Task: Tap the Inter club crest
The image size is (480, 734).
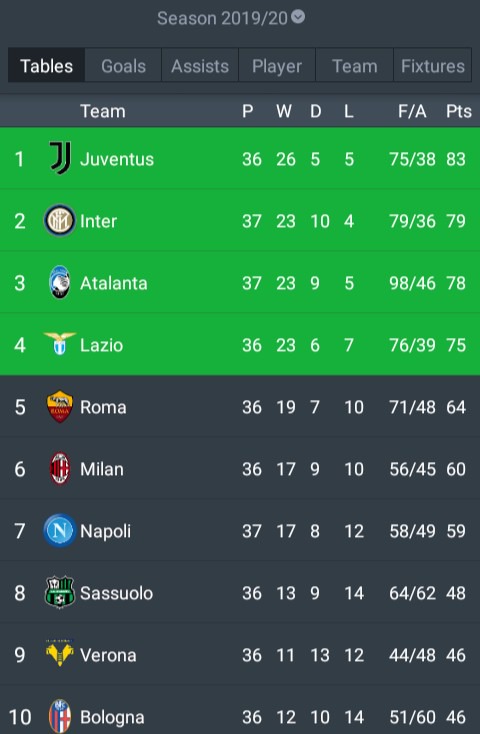Action: pyautogui.click(x=59, y=220)
